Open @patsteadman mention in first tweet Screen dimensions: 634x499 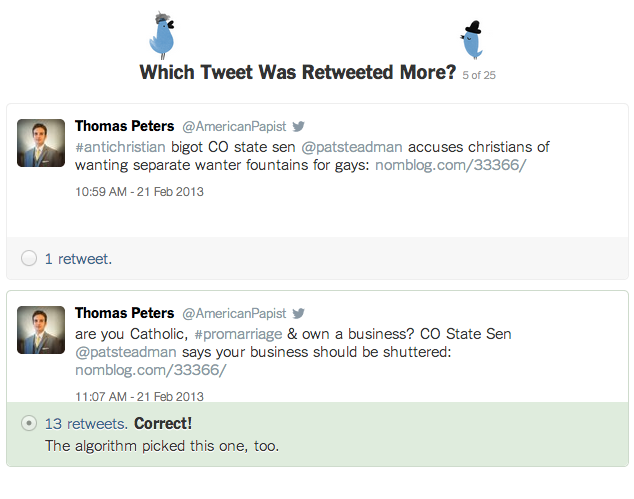[352, 147]
